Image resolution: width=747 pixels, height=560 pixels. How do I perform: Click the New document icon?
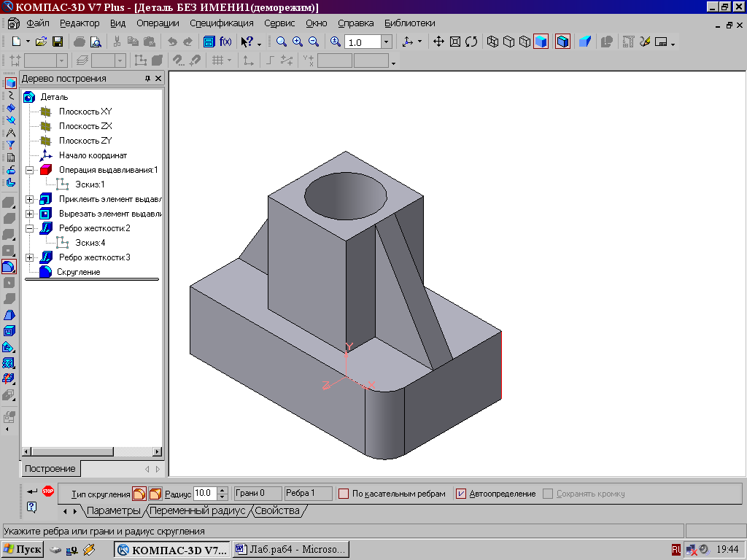pyautogui.click(x=16, y=42)
